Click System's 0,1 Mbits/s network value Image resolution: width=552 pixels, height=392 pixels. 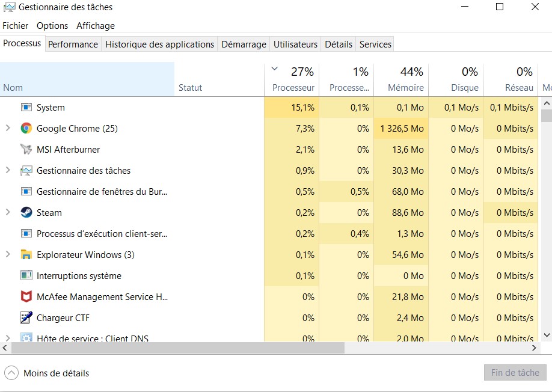click(x=512, y=108)
